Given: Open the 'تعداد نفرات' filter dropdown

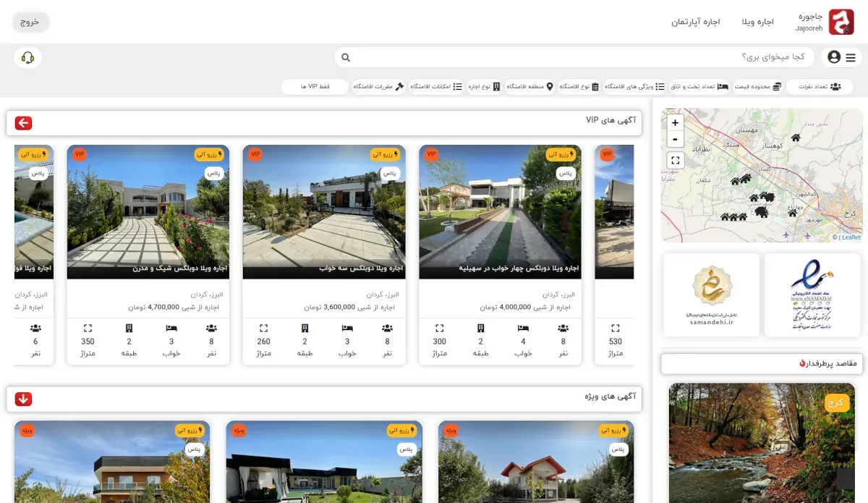Looking at the screenshot, I should click(x=819, y=87).
